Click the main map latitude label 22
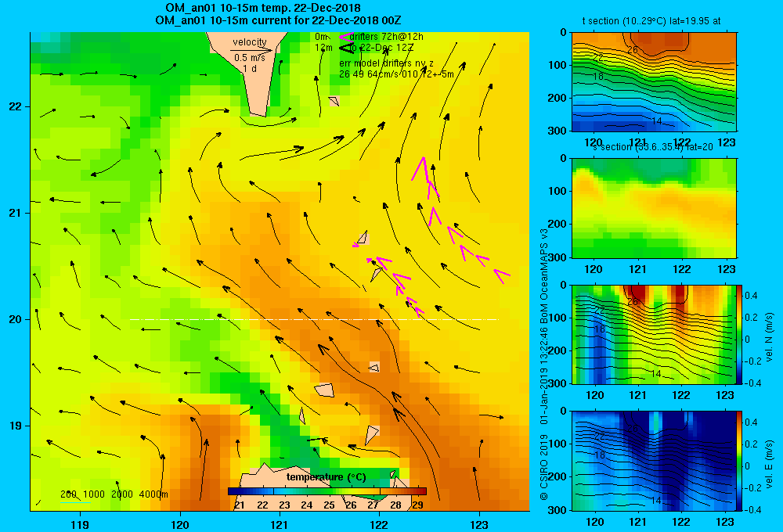Image resolution: width=783 pixels, height=532 pixels. click(x=15, y=106)
